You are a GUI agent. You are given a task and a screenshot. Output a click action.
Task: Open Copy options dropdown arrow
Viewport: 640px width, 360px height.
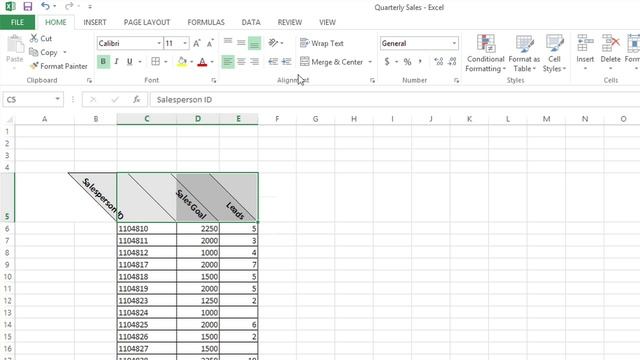(64, 52)
